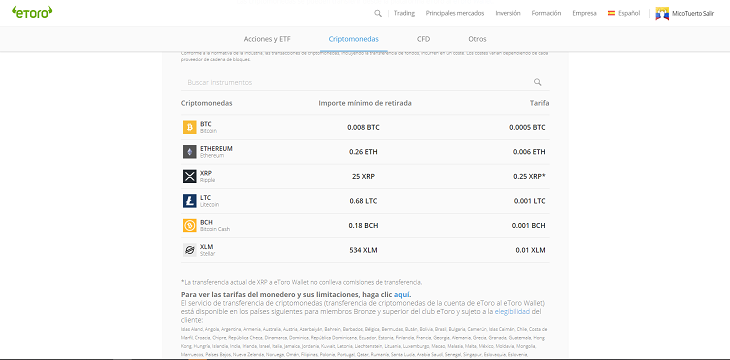This screenshot has height=360, width=730.
Task: Click the search icon in Buscar instrumentos
Action: click(537, 82)
